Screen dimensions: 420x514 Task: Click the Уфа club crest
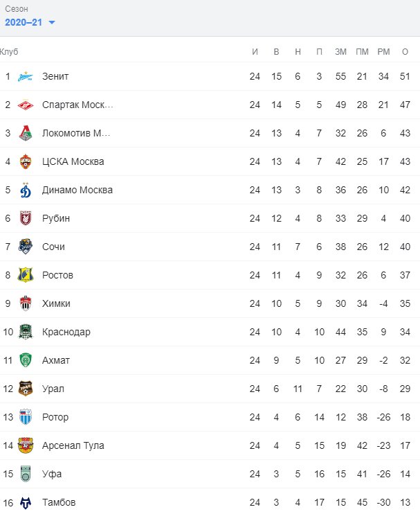[x=26, y=474]
